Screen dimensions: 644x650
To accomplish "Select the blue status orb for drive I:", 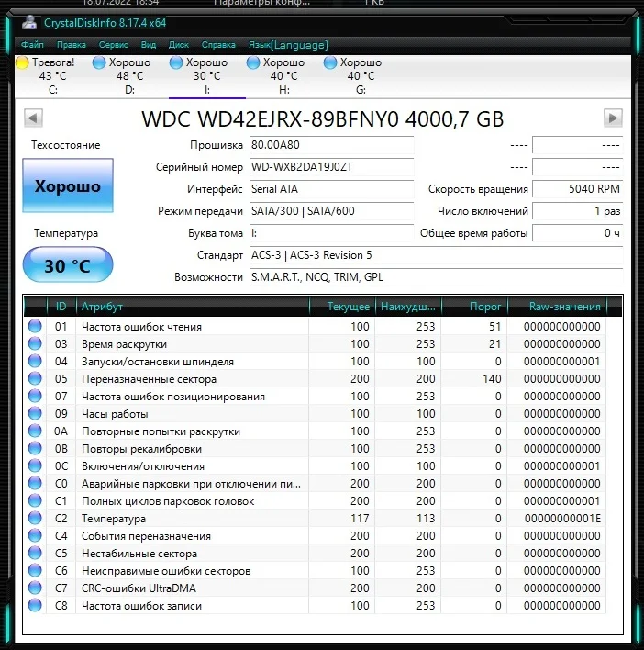I will click(176, 62).
